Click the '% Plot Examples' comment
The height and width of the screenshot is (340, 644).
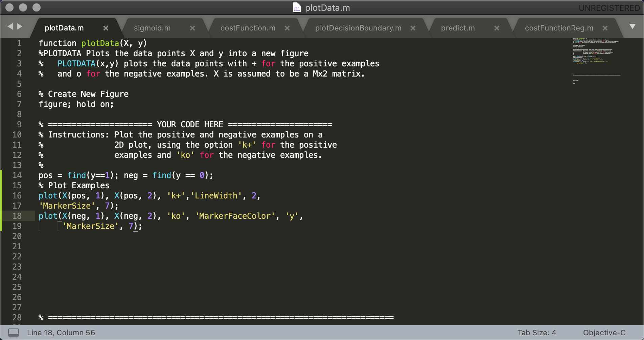click(74, 186)
